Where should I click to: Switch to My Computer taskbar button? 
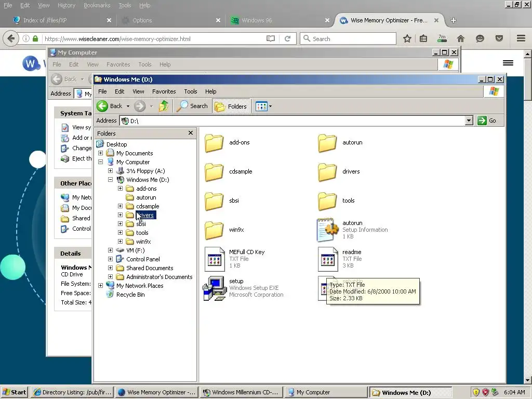326,392
